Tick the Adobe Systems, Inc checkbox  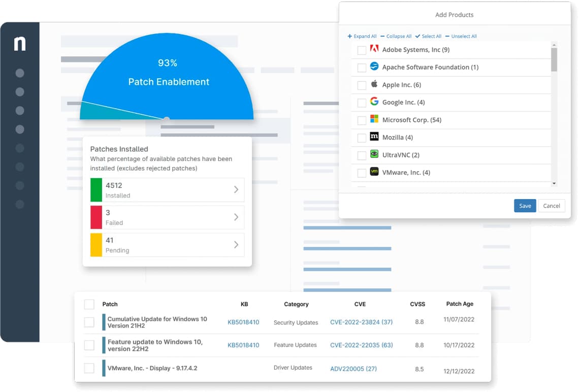coord(362,50)
